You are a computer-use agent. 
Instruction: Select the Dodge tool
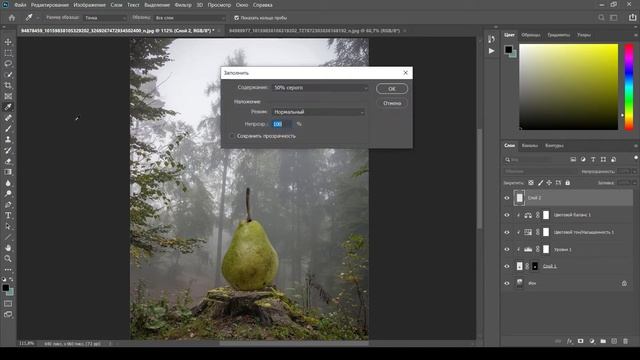(8, 193)
